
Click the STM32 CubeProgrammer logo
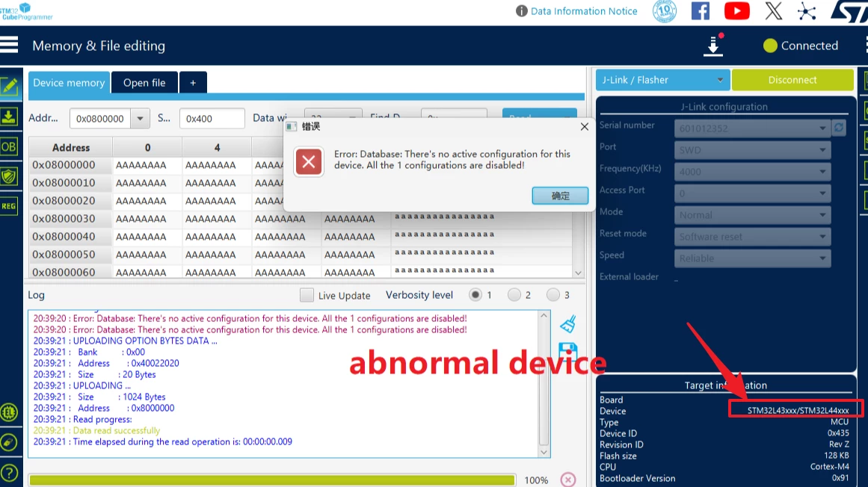pos(26,11)
